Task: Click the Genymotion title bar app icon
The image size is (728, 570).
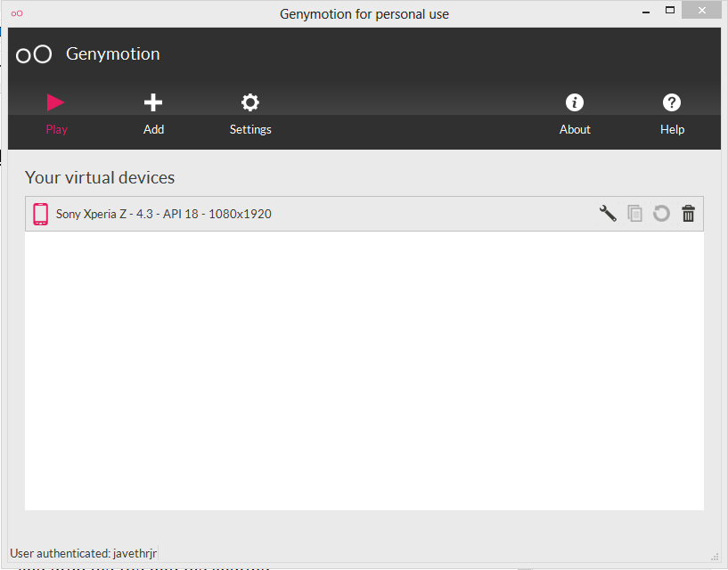Action: point(17,13)
